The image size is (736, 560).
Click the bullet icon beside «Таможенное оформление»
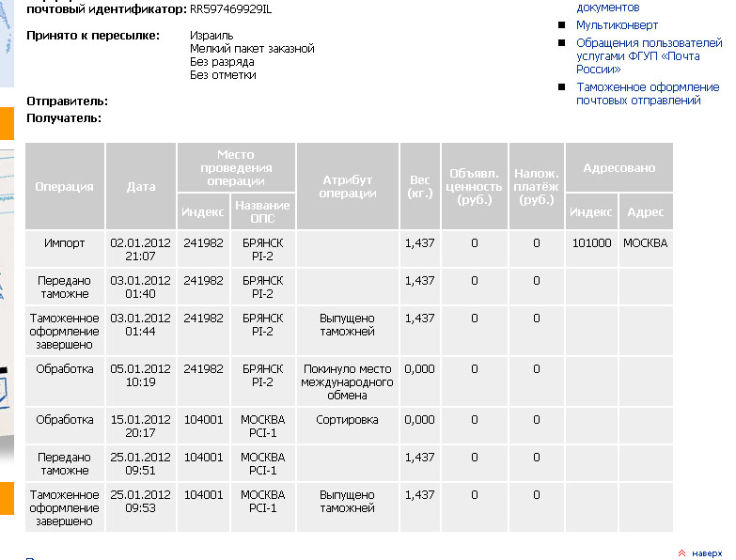coord(562,87)
